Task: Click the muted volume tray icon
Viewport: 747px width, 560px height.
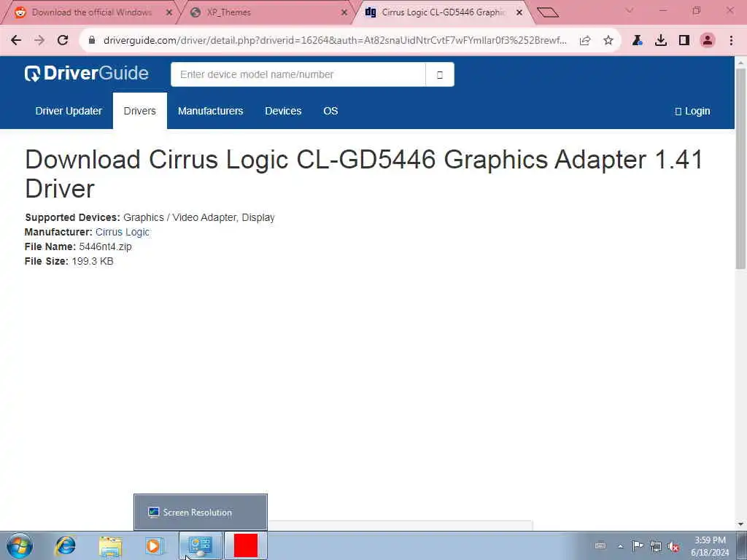Action: [x=673, y=547]
